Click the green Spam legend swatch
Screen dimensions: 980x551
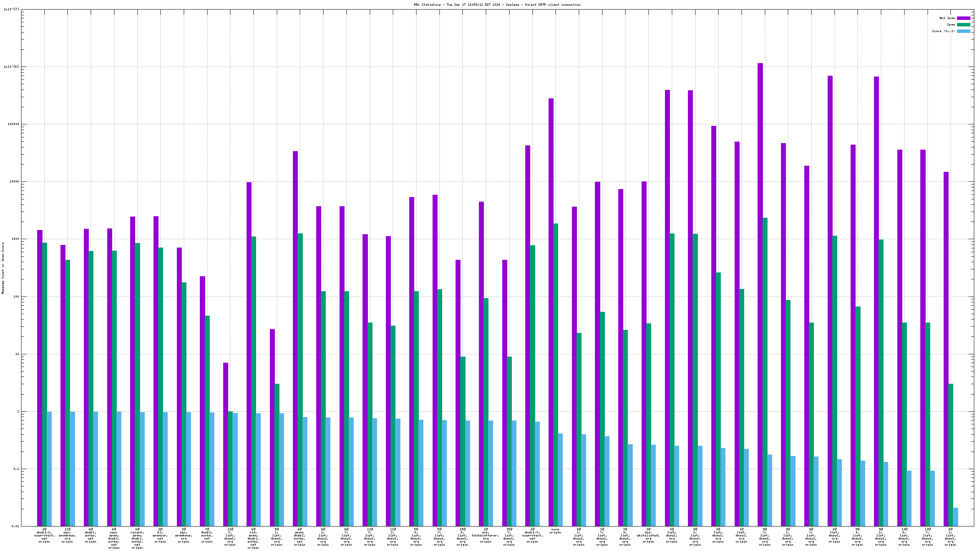click(963, 24)
